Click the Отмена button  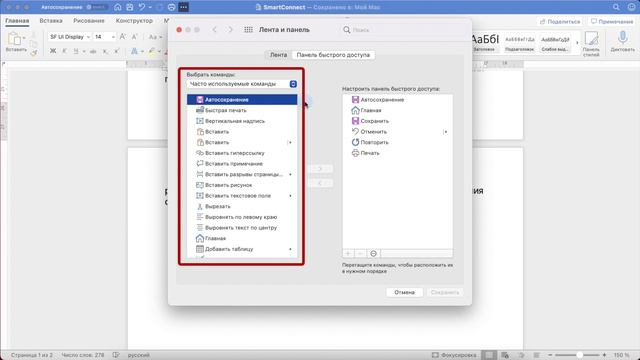(404, 292)
